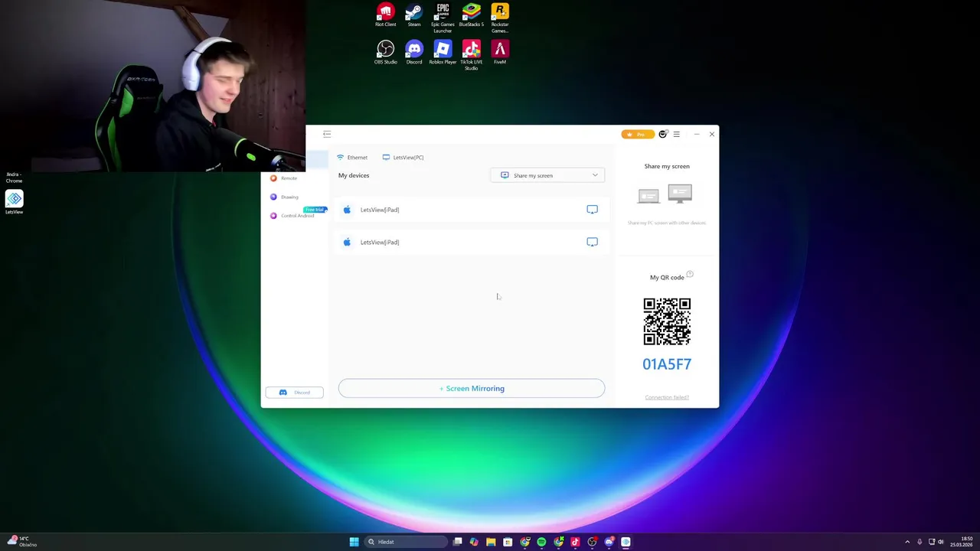Click the mirror icon on the first iPad row

point(592,209)
